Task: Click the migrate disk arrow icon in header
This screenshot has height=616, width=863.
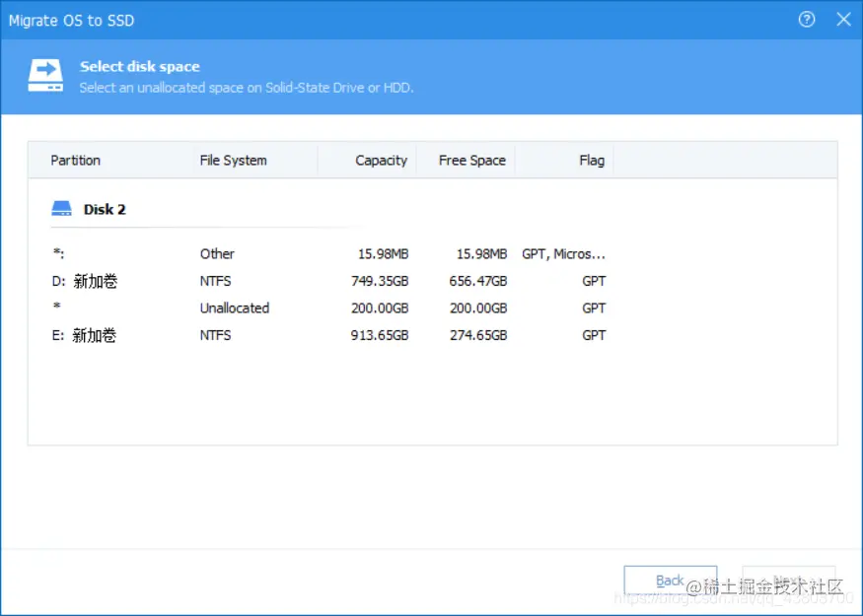Action: coord(45,76)
